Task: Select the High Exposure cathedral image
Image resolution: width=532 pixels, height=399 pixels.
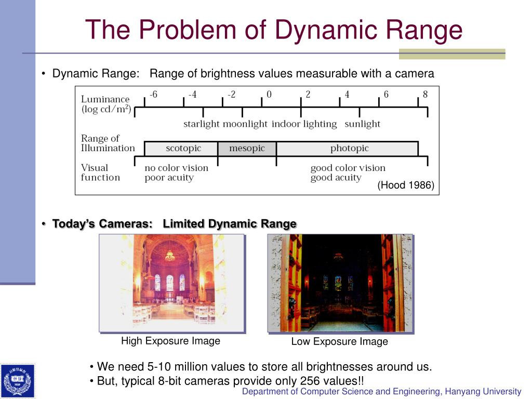Action: point(171,283)
